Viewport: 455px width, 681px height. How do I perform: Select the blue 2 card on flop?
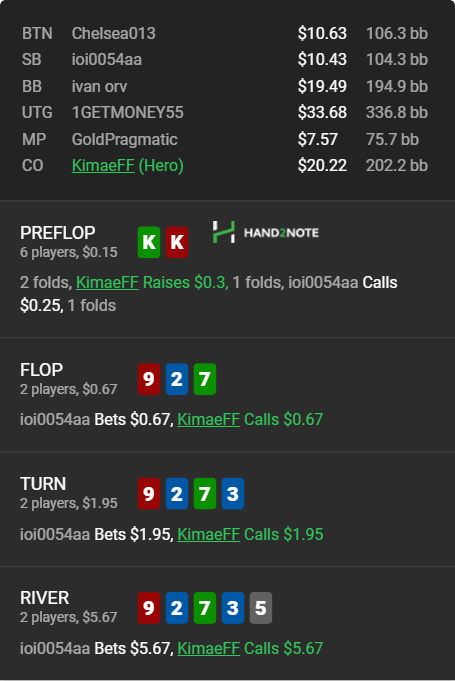pos(177,379)
